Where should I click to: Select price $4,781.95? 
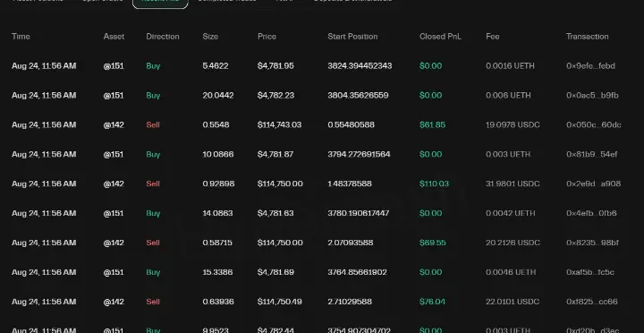275,65
